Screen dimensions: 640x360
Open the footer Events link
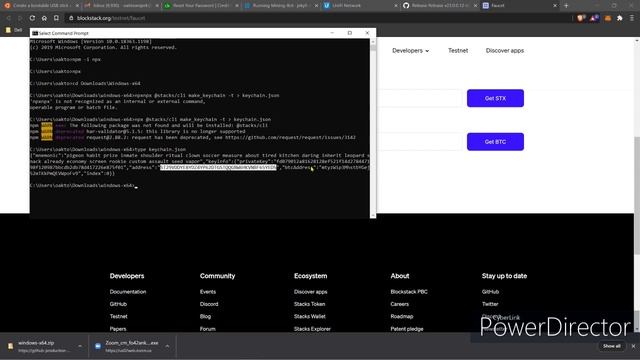(x=208, y=292)
